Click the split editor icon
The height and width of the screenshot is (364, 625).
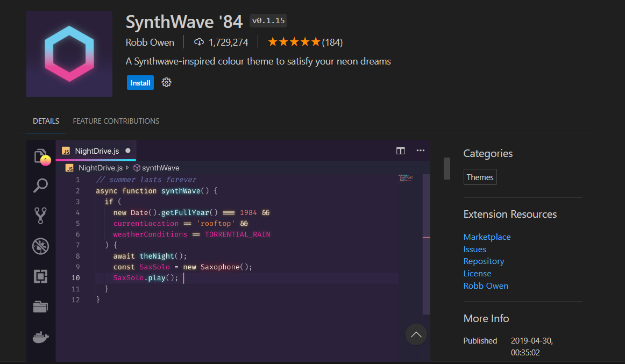[x=401, y=151]
